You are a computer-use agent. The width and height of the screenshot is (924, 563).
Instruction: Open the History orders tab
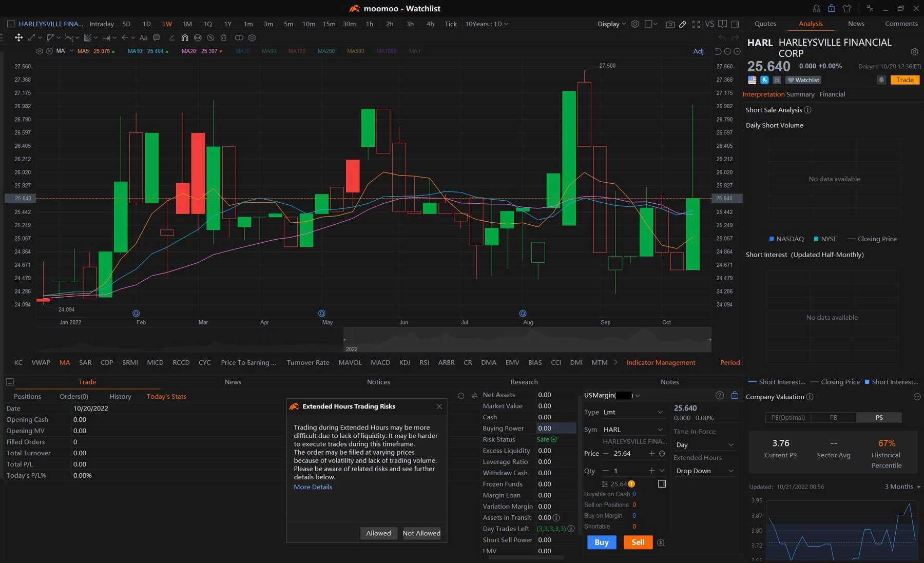pos(120,397)
